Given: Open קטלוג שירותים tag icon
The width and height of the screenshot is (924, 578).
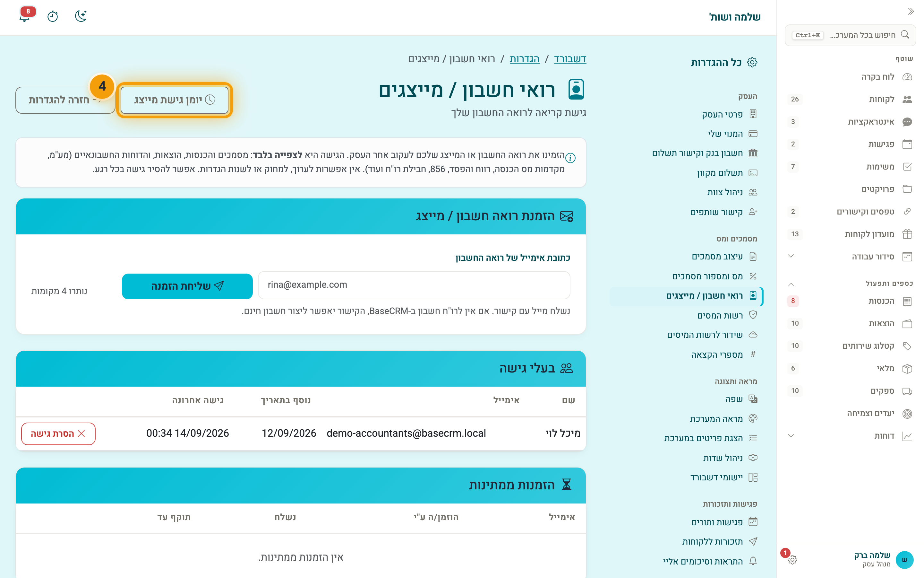Looking at the screenshot, I should [x=907, y=346].
